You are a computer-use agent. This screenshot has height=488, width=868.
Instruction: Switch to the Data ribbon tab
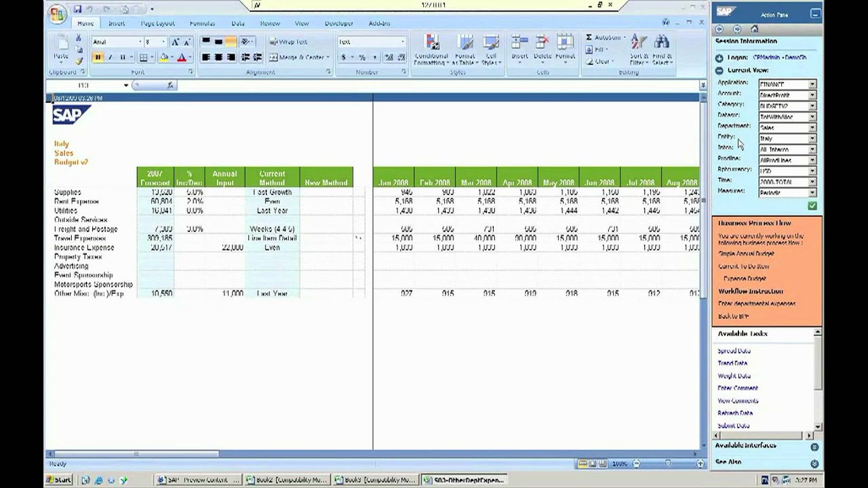click(x=238, y=24)
